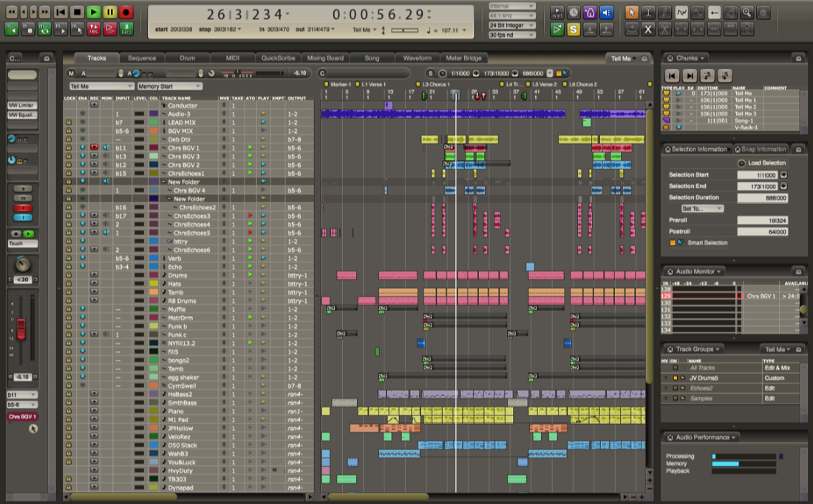Toggle lock on LEAD MIX track

69,123
